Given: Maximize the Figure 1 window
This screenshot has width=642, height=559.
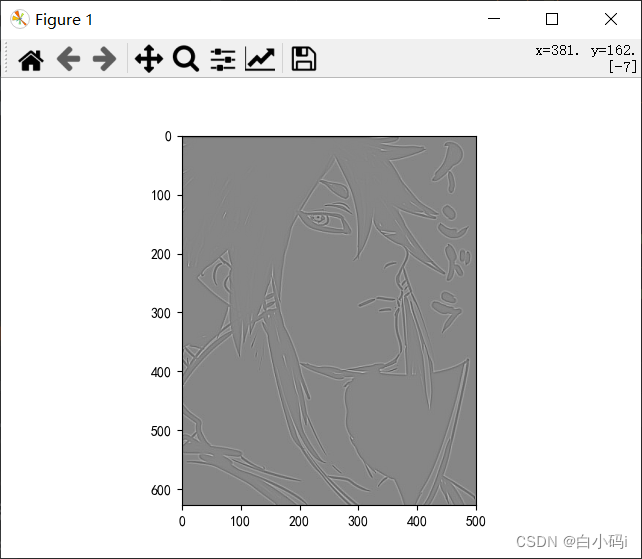Looking at the screenshot, I should click(x=552, y=19).
